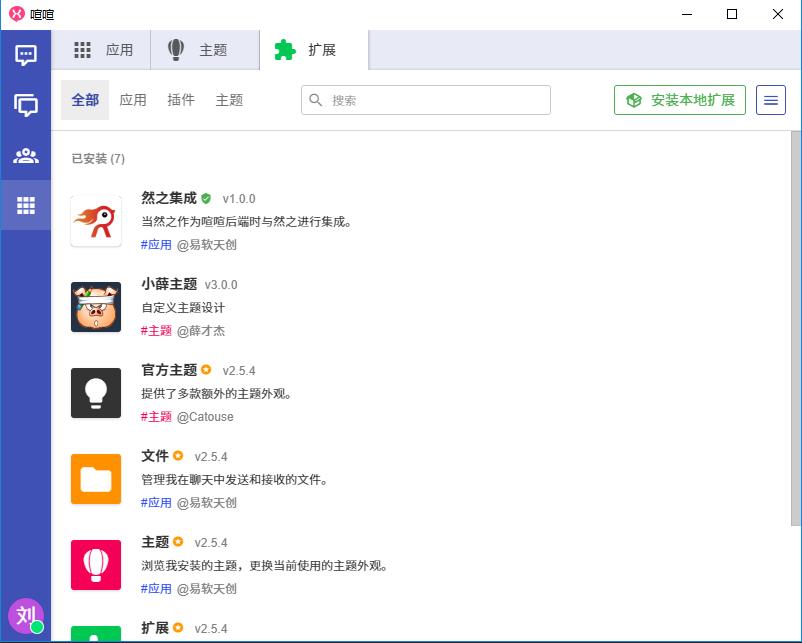
Task: Click the 小薛主题 pig icon
Action: click(96, 307)
